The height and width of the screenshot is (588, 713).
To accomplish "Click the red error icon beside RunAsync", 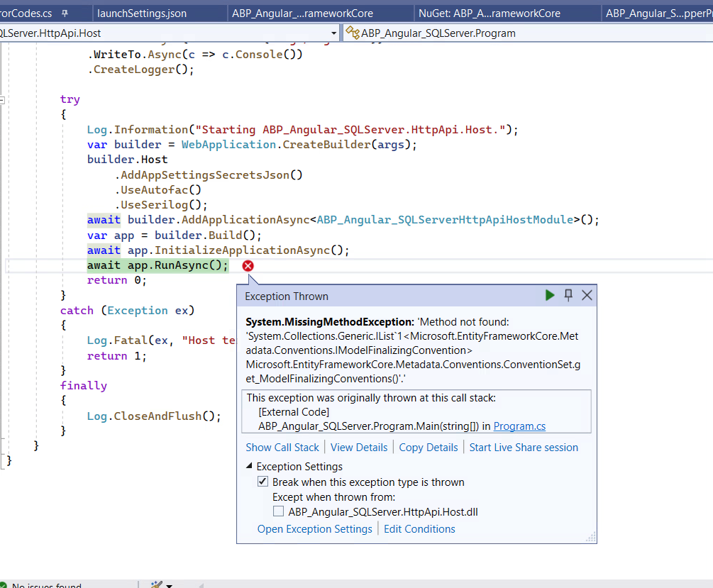I will tap(248, 265).
